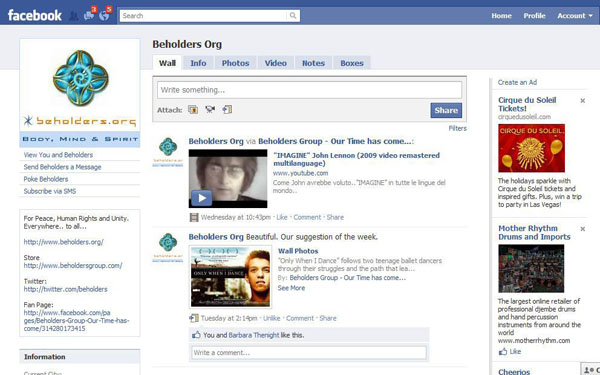Image resolution: width=600 pixels, height=375 pixels.
Task: Open Cirque du Soleil Tickets ad title
Action: coord(527,104)
